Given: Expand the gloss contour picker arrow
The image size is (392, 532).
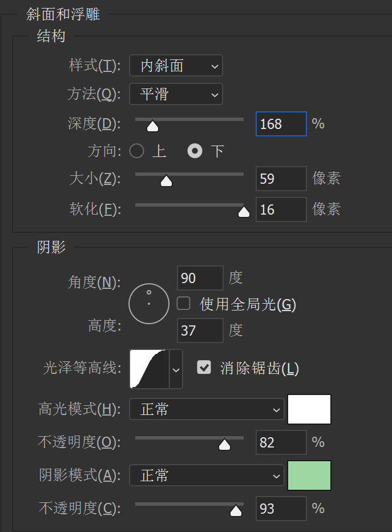Looking at the screenshot, I should [176, 369].
